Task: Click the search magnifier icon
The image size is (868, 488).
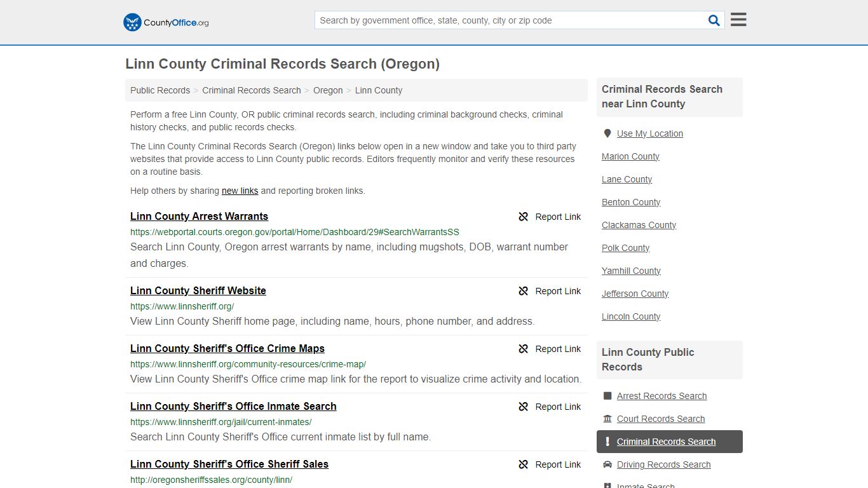Action: (714, 20)
